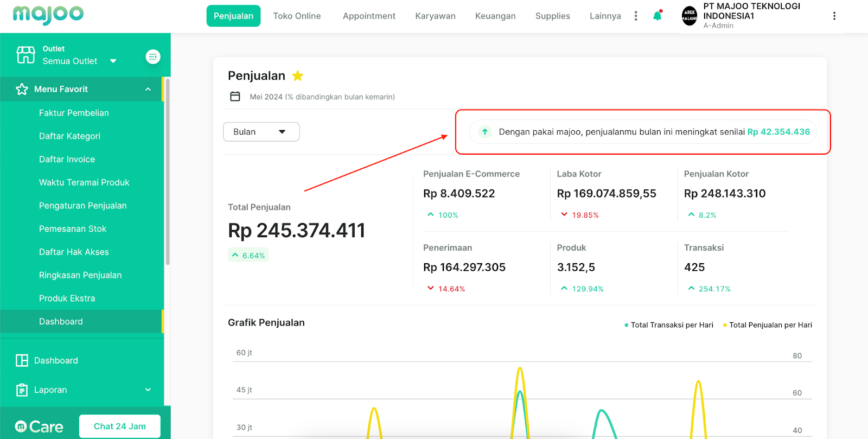Toggle Total Penjualan per Hari legend
The image size is (868, 439).
click(768, 325)
